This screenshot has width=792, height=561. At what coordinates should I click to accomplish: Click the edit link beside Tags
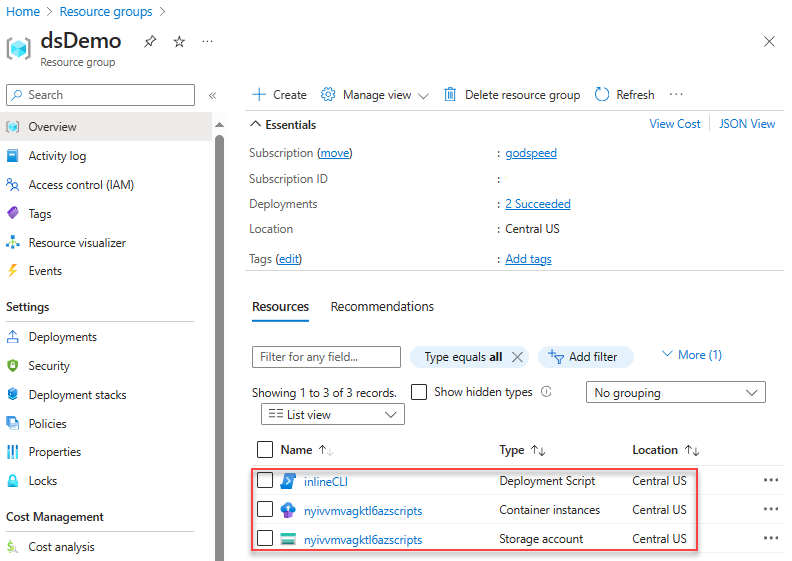(289, 259)
